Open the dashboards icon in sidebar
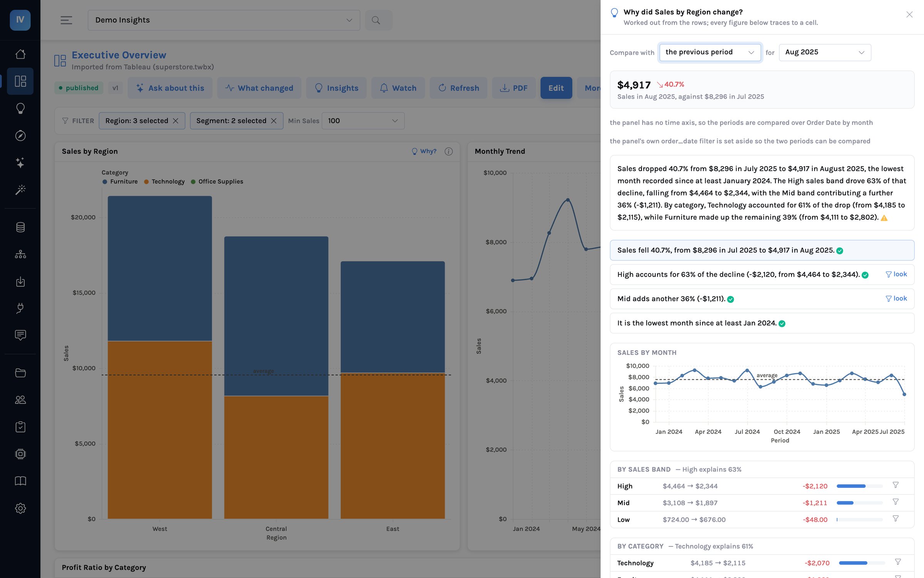 pos(20,81)
